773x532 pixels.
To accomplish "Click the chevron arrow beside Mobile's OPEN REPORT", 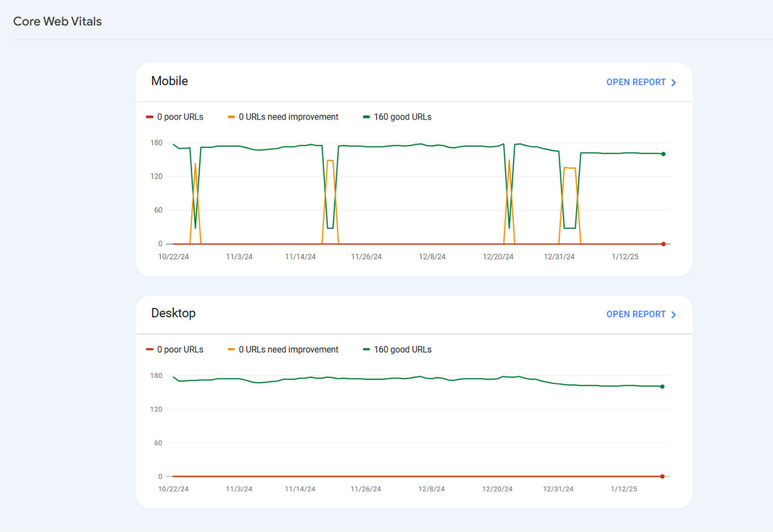I will (x=674, y=82).
